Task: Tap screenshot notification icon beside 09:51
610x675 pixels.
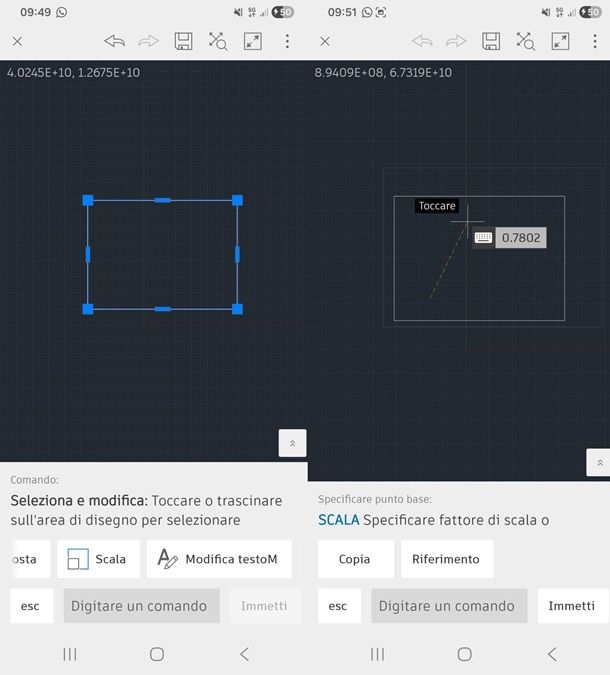Action: [381, 12]
